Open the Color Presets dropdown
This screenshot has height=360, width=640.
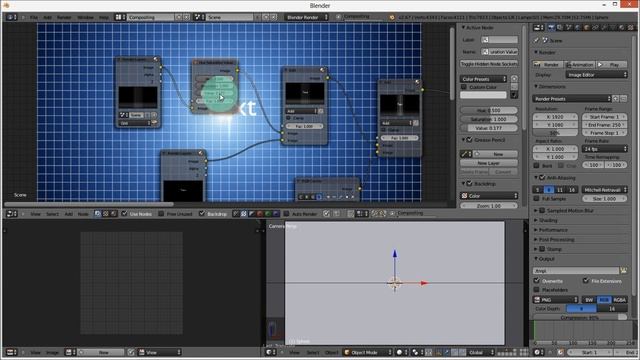coord(484,79)
